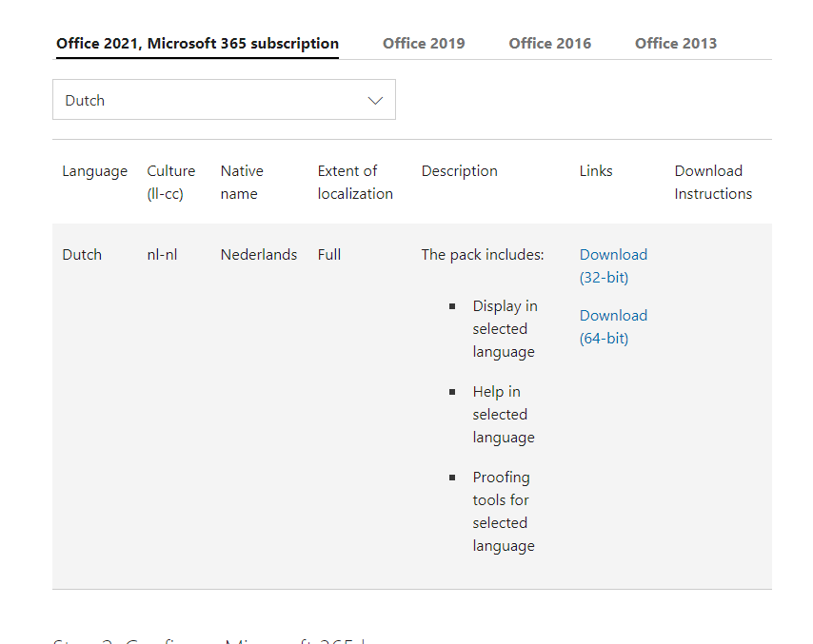
Task: Click the Language column header
Action: point(94,171)
